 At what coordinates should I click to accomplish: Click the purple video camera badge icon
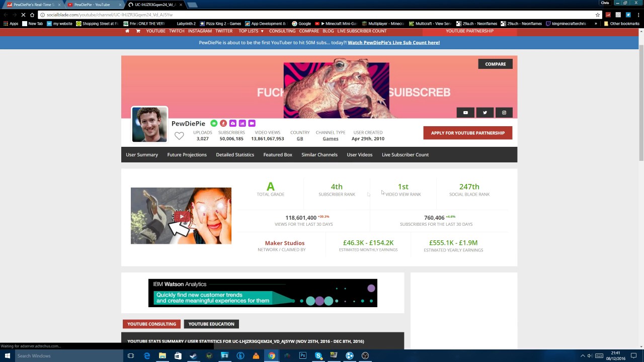(252, 123)
